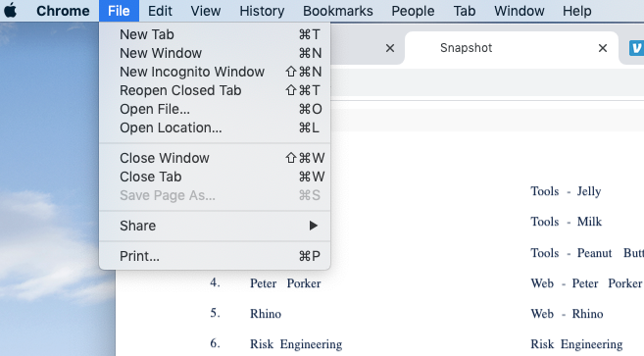Open the View menu
Viewport: 644px width, 356px height.
pos(206,11)
